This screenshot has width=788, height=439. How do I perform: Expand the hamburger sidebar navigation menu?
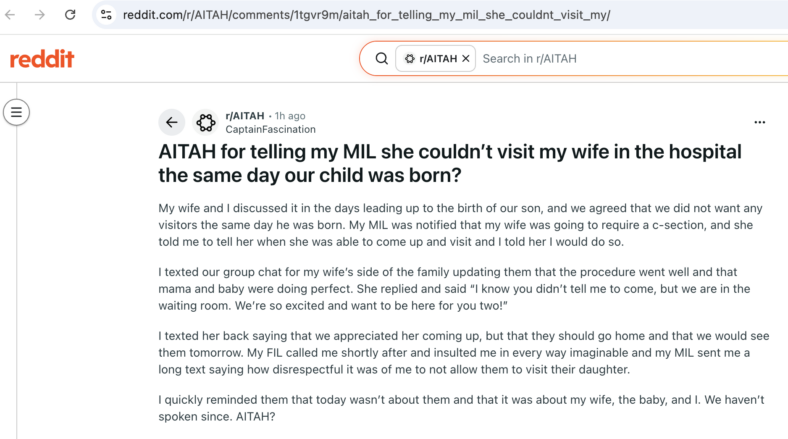16,112
